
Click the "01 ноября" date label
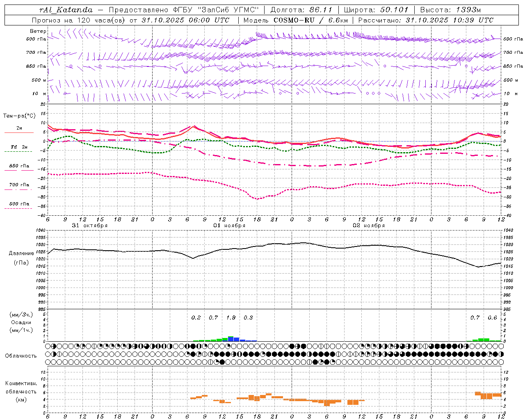pos(229,226)
